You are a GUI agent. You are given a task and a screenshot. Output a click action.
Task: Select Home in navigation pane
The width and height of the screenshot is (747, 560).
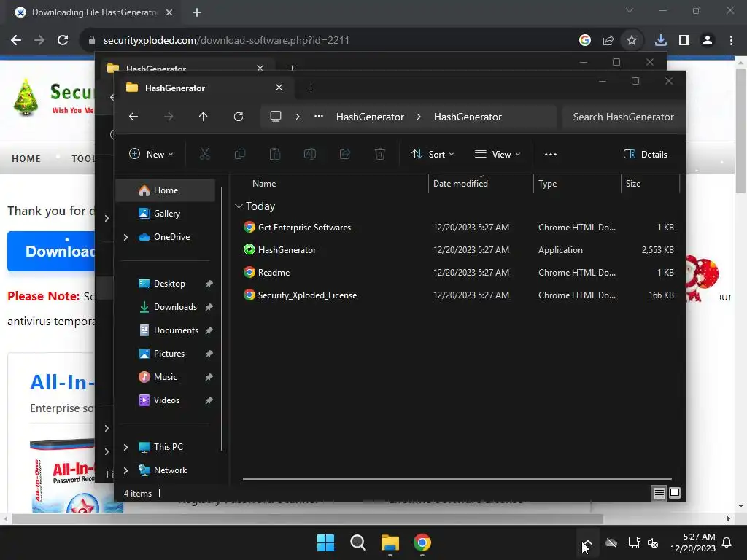point(166,190)
